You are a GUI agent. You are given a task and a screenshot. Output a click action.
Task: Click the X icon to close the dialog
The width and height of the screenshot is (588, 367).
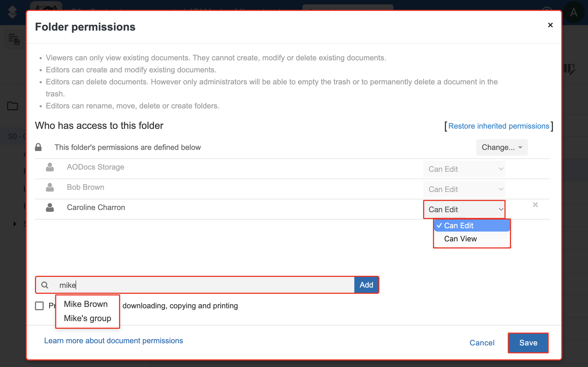tap(550, 25)
